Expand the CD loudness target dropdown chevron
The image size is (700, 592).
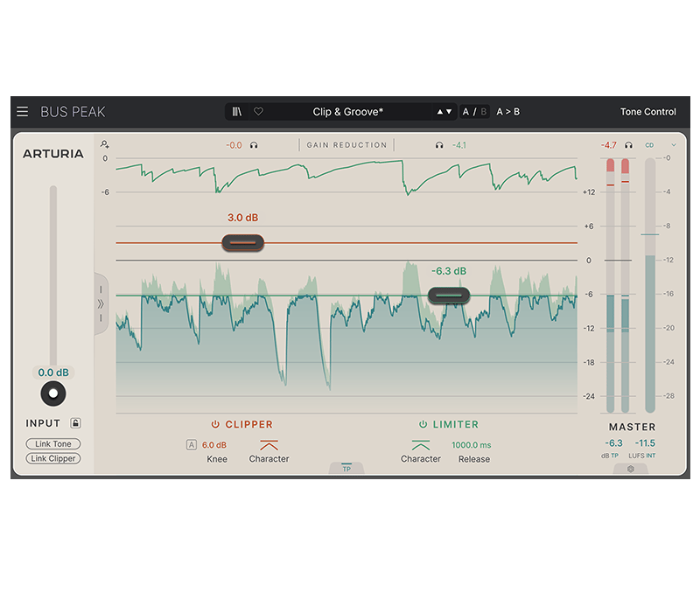pos(674,145)
